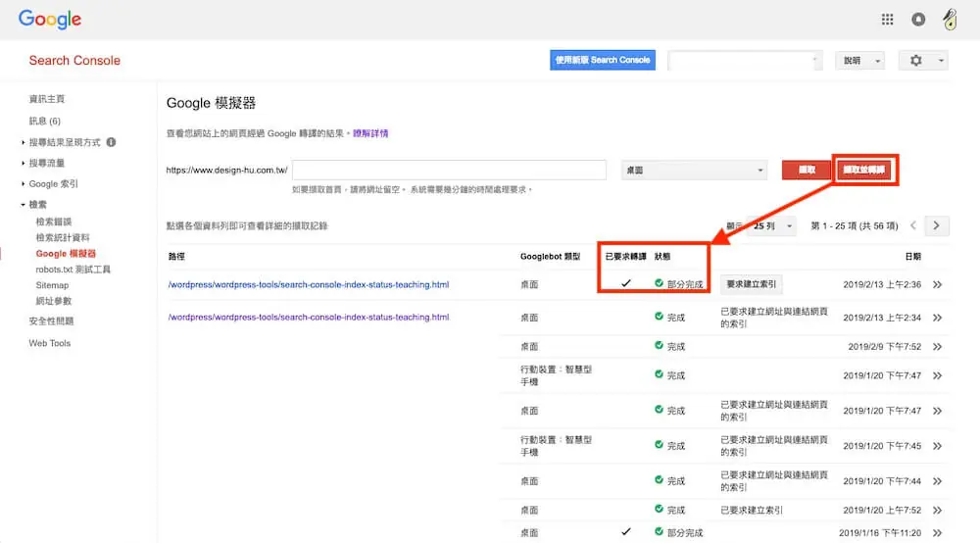Click the Google logo

tap(50, 20)
